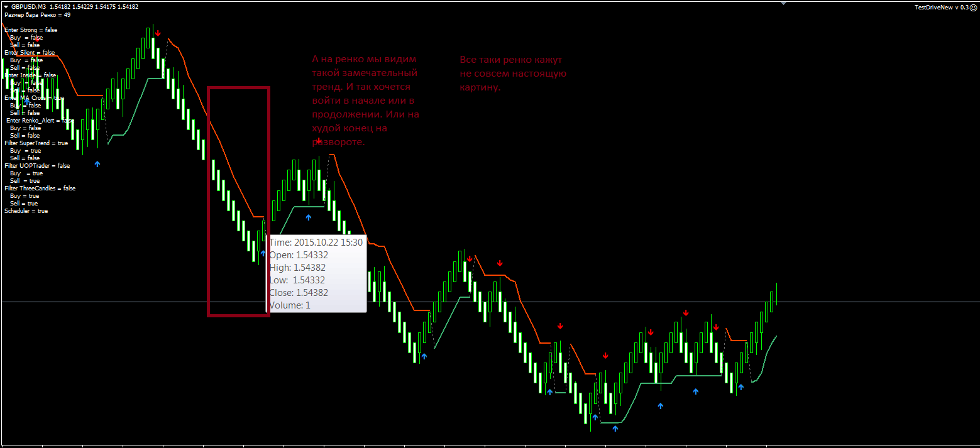Click 'Buy = false' under Enter Renko_Alert

(25, 128)
